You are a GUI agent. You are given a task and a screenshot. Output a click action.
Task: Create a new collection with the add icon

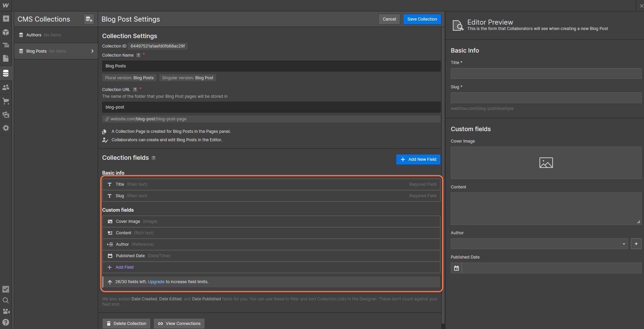tap(89, 19)
